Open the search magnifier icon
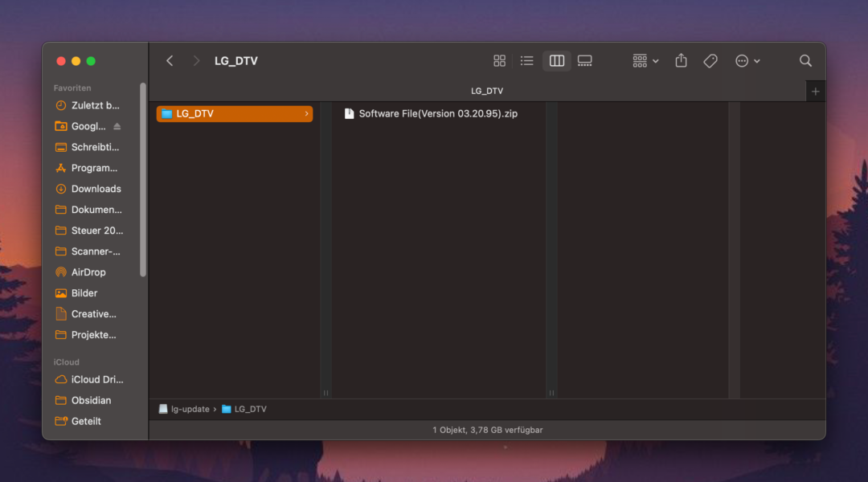Viewport: 868px width, 482px height. click(805, 61)
